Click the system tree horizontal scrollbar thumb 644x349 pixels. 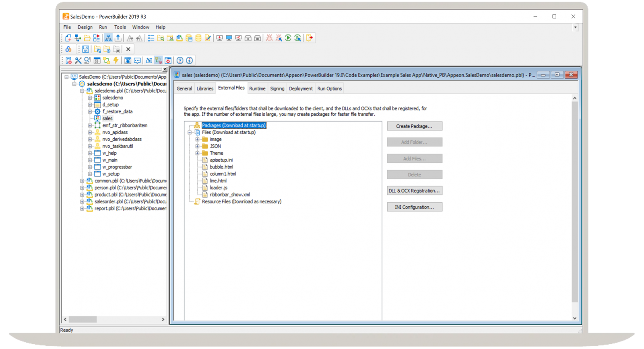coord(83,319)
